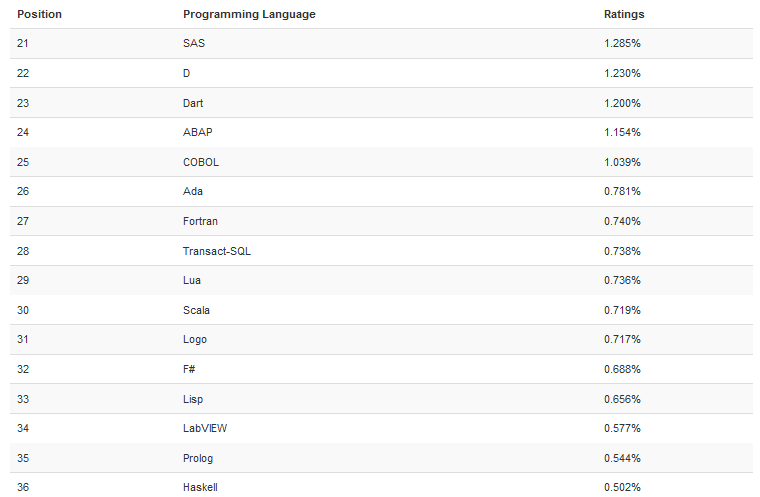Click the COBOL language cell

tap(201, 162)
